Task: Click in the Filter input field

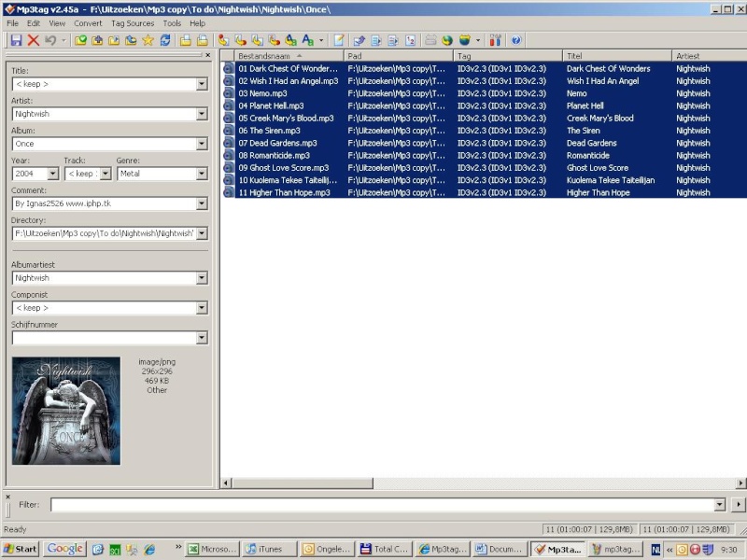Action: [383, 505]
